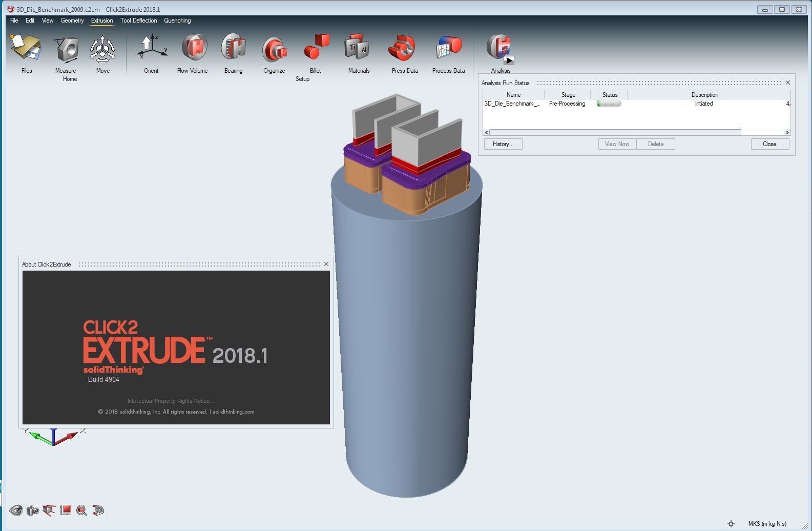Click the Organize tool icon
Screen dimensions: 812x531
275,50
